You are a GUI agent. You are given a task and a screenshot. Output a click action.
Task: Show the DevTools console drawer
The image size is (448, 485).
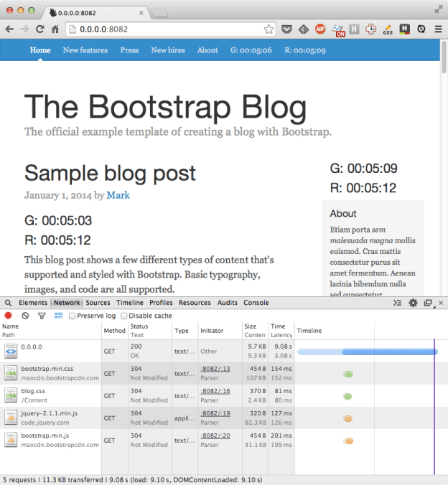coord(397,303)
